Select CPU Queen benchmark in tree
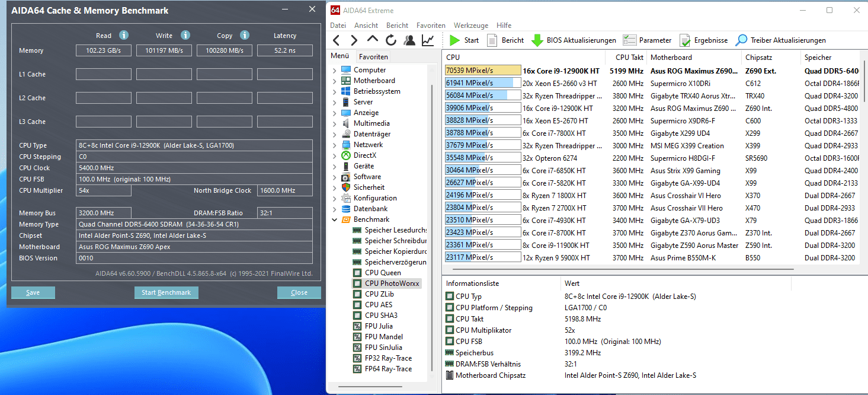This screenshot has width=868, height=395. tap(382, 273)
